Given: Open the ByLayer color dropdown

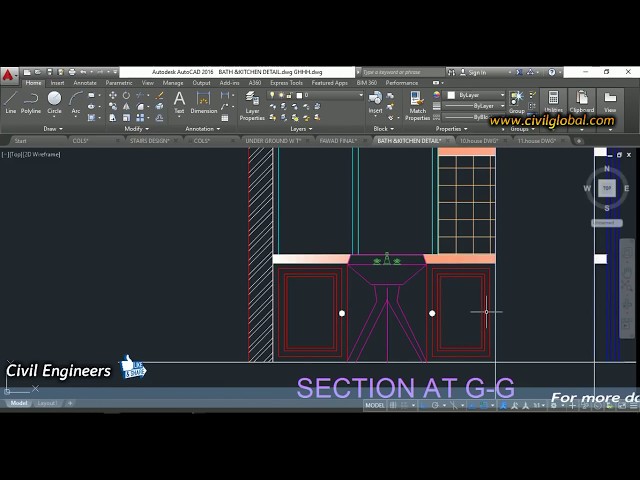Looking at the screenshot, I should click(x=502, y=95).
